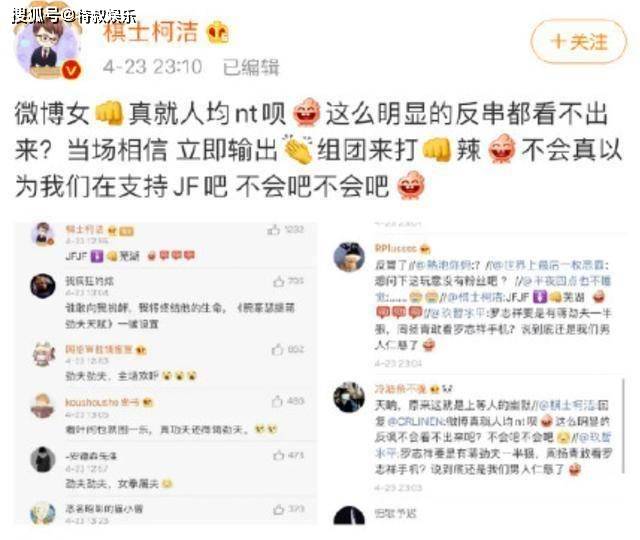Click the crown member badge beside 棋士柯洁
This screenshot has height=540, width=640.
217,33
